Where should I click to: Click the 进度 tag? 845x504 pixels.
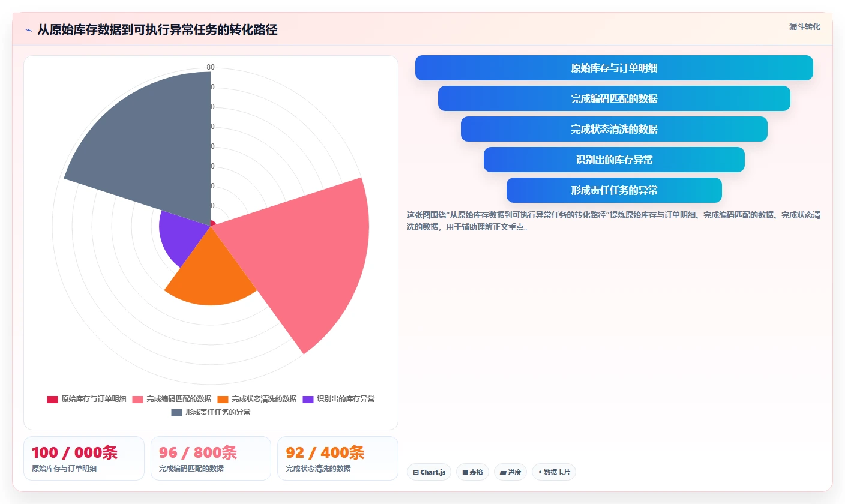click(x=511, y=472)
